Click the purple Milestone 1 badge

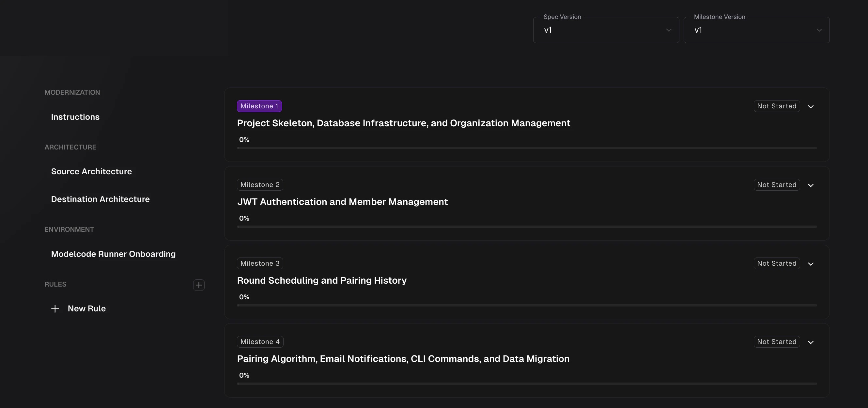pyautogui.click(x=259, y=106)
